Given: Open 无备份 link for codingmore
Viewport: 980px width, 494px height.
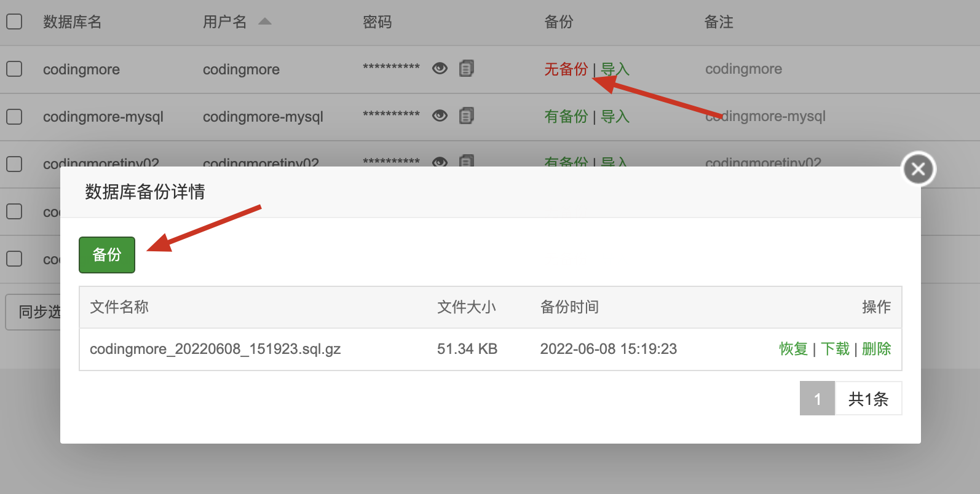Looking at the screenshot, I should [x=566, y=69].
